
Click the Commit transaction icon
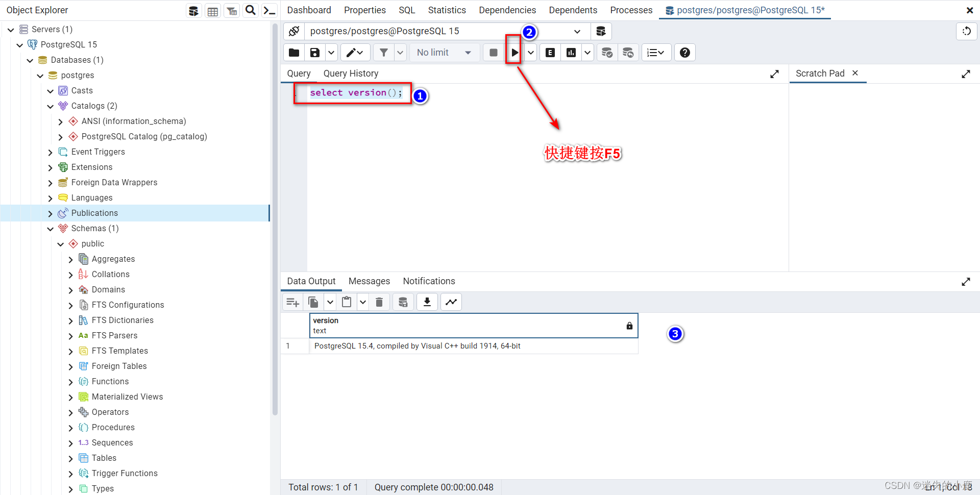(x=607, y=53)
